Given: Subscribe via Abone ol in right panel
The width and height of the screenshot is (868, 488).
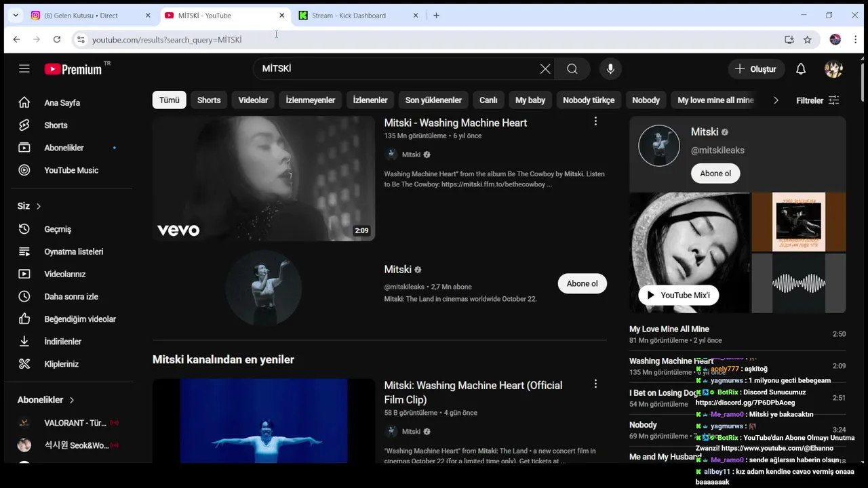Looking at the screenshot, I should pyautogui.click(x=715, y=174).
